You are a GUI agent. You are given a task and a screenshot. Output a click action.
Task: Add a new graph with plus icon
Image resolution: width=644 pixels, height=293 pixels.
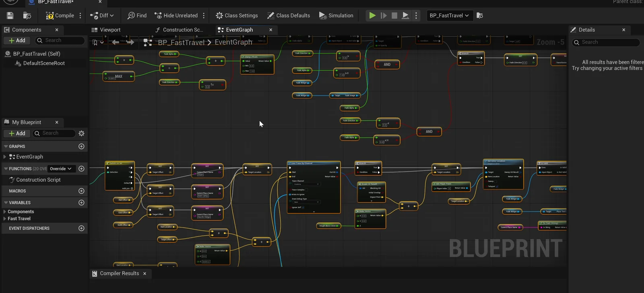(81, 146)
